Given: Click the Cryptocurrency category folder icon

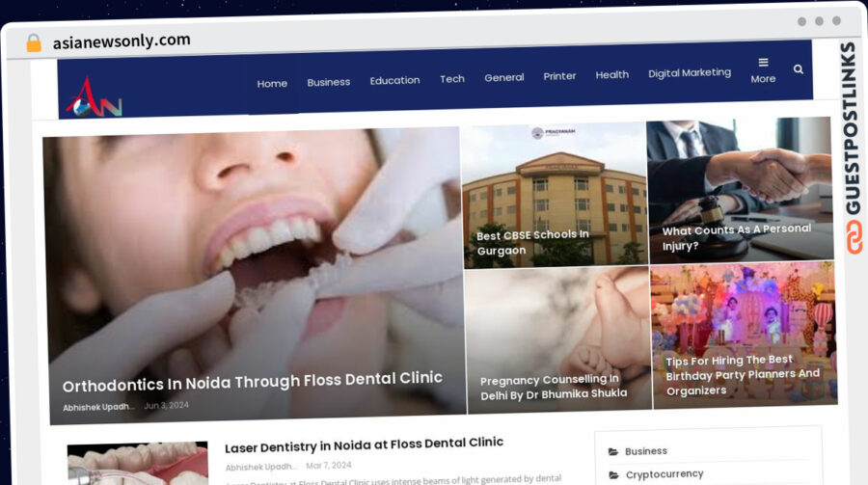Looking at the screenshot, I should (614, 475).
